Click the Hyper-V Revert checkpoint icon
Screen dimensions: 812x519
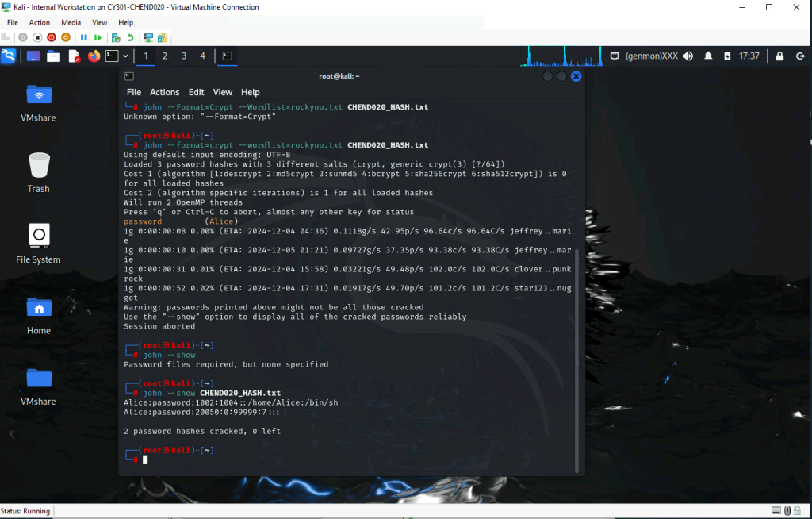(130, 37)
